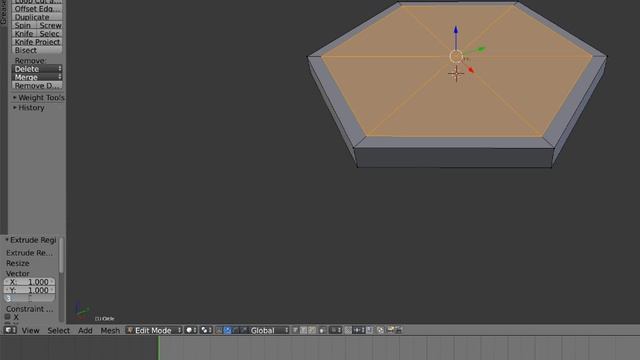
Task: Click the render preview camera icon
Action: pos(391,330)
